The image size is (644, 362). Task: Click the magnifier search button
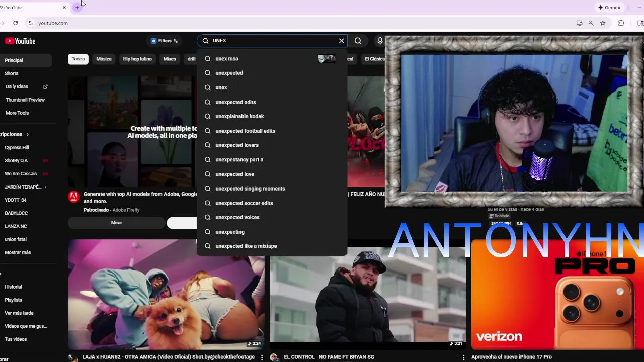tap(358, 41)
